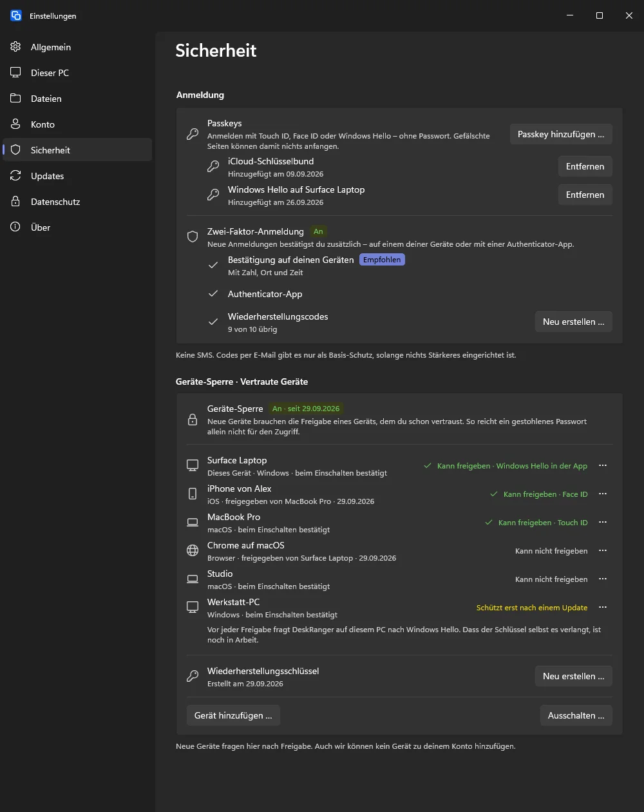Image resolution: width=644 pixels, height=812 pixels.
Task: Click the laptop icon of MacBook Pro
Action: pos(192,522)
